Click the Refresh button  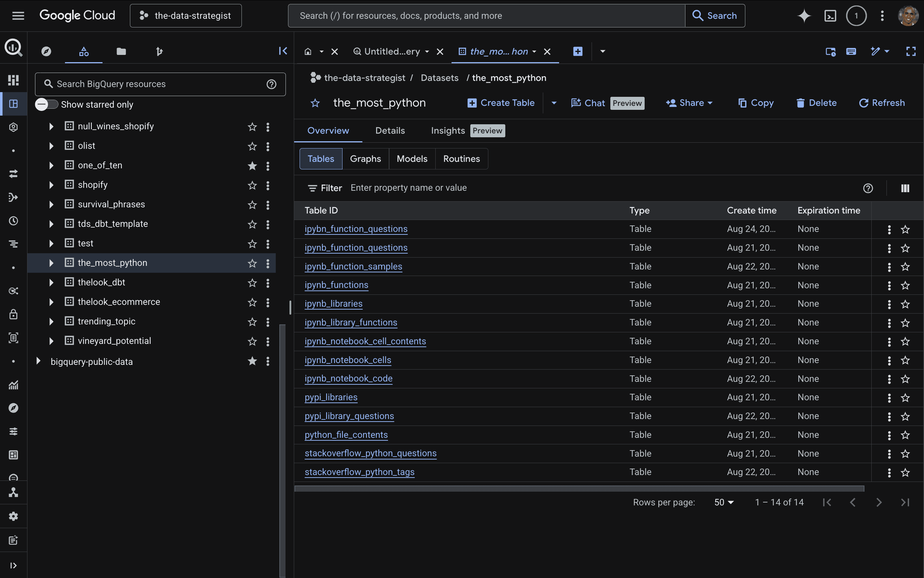point(882,103)
